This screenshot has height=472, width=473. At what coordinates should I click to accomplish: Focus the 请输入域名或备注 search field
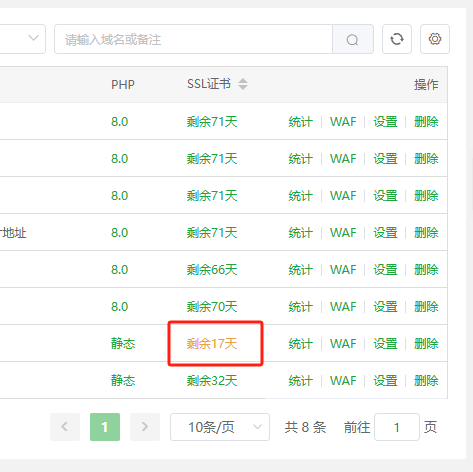pyautogui.click(x=193, y=39)
